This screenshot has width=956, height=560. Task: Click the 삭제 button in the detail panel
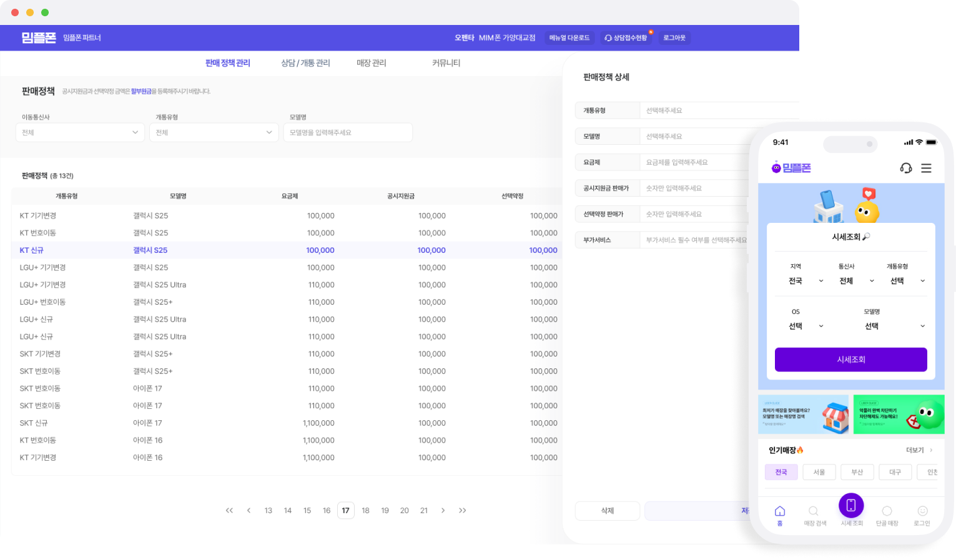click(x=608, y=511)
